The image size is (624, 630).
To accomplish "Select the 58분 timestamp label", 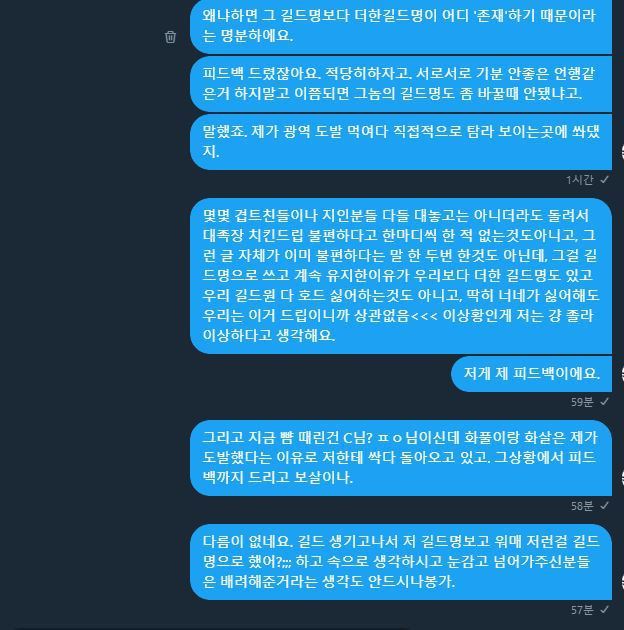I will [582, 506].
